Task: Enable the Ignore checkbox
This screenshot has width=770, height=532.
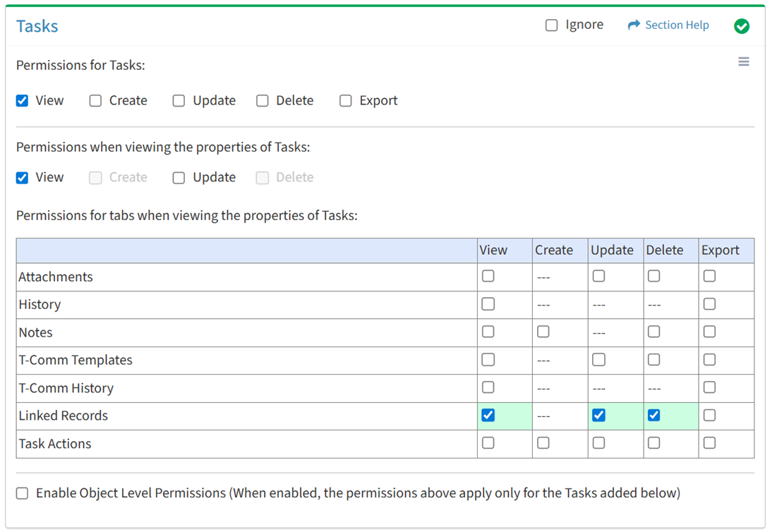Action: coord(551,25)
